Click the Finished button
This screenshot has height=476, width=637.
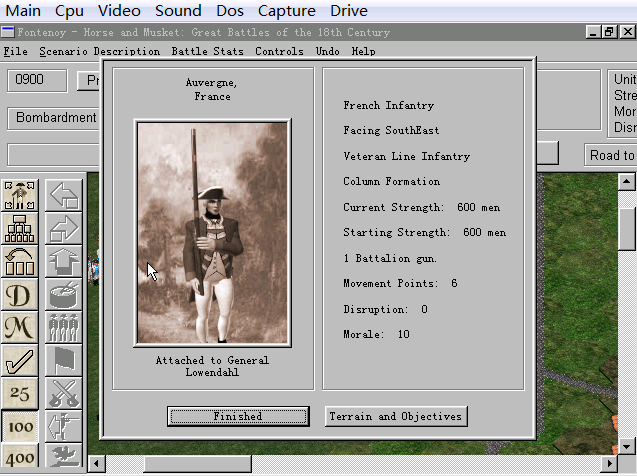(x=238, y=416)
